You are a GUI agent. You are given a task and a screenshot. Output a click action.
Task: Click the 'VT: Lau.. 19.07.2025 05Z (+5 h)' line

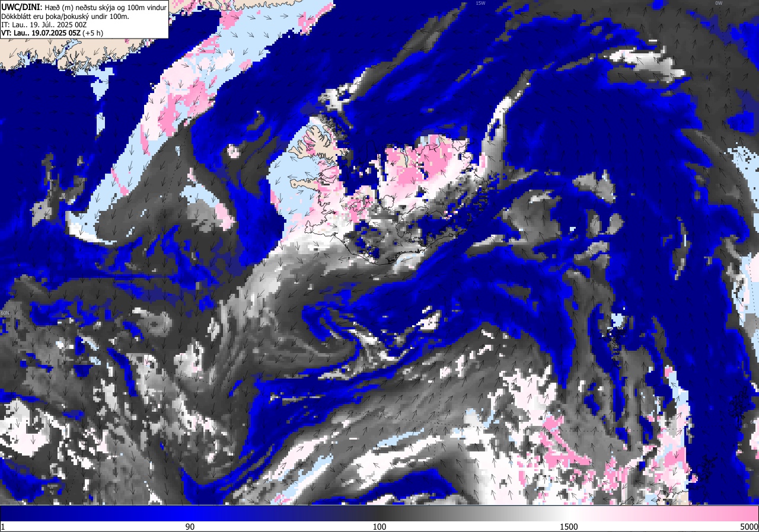pos(52,33)
